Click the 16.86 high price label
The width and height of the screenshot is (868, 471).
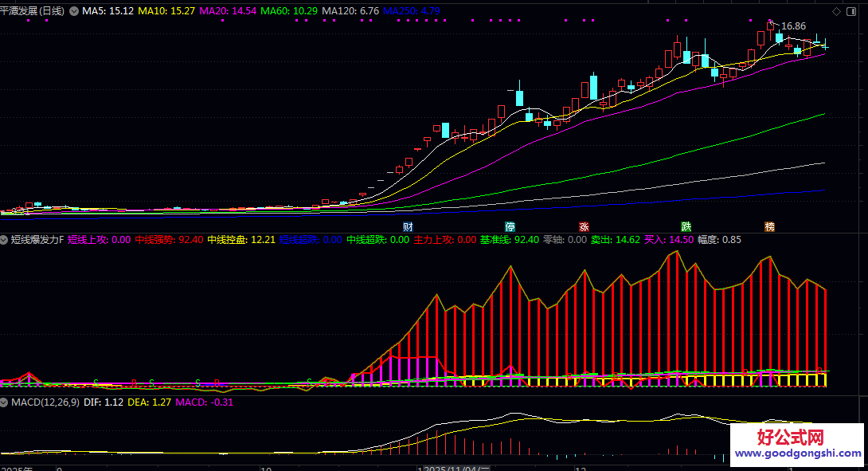pos(793,26)
